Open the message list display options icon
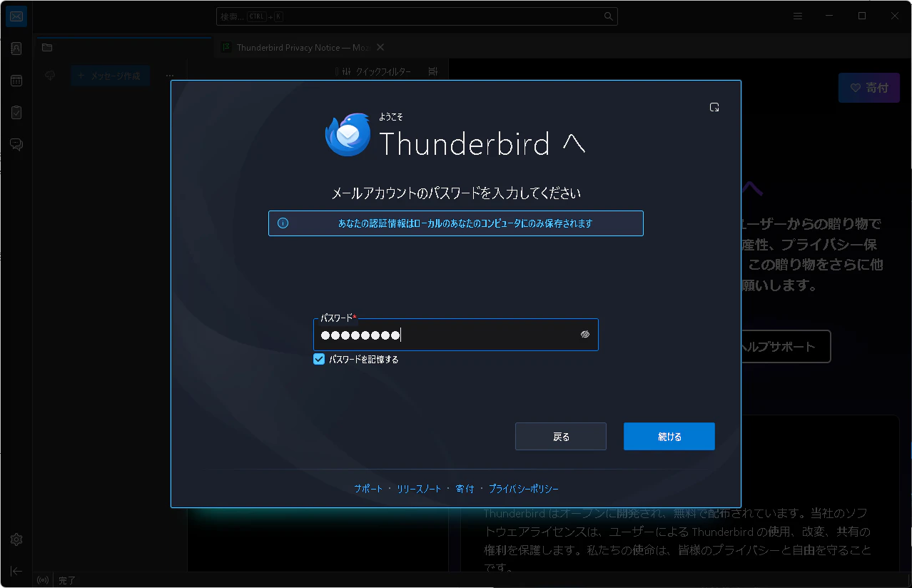Image resolution: width=912 pixels, height=588 pixels. click(432, 71)
